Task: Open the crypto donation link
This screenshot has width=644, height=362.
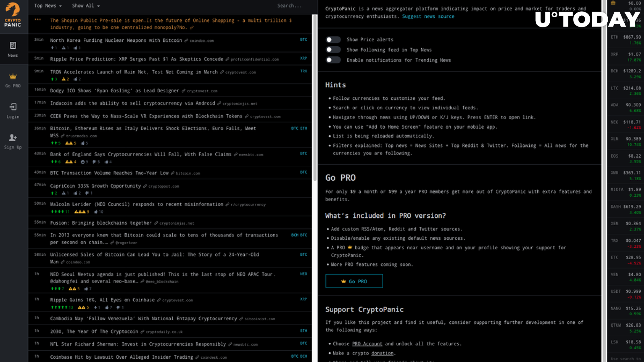Action: click(x=382, y=354)
